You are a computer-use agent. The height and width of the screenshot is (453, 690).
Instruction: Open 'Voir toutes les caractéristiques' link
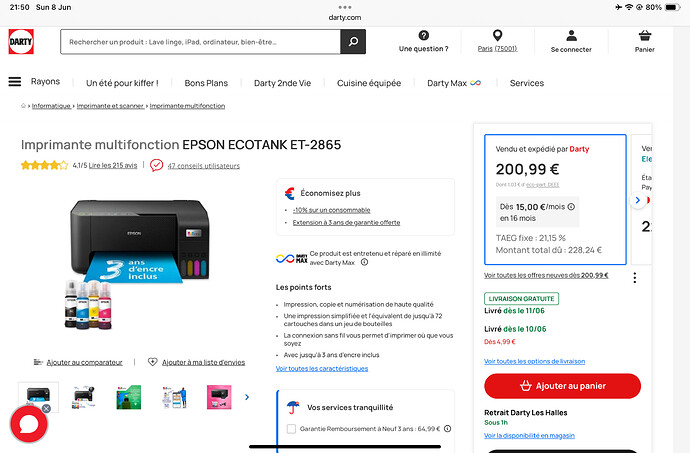point(322,368)
